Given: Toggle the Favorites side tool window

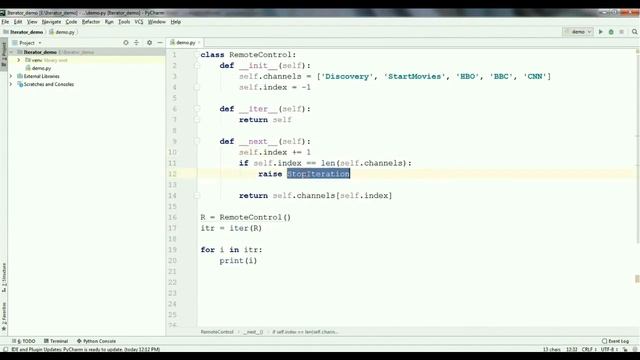Looking at the screenshot, I should click(x=4, y=317).
